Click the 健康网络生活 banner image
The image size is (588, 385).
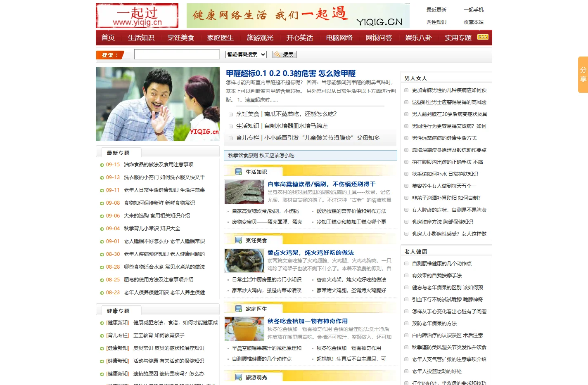click(298, 16)
